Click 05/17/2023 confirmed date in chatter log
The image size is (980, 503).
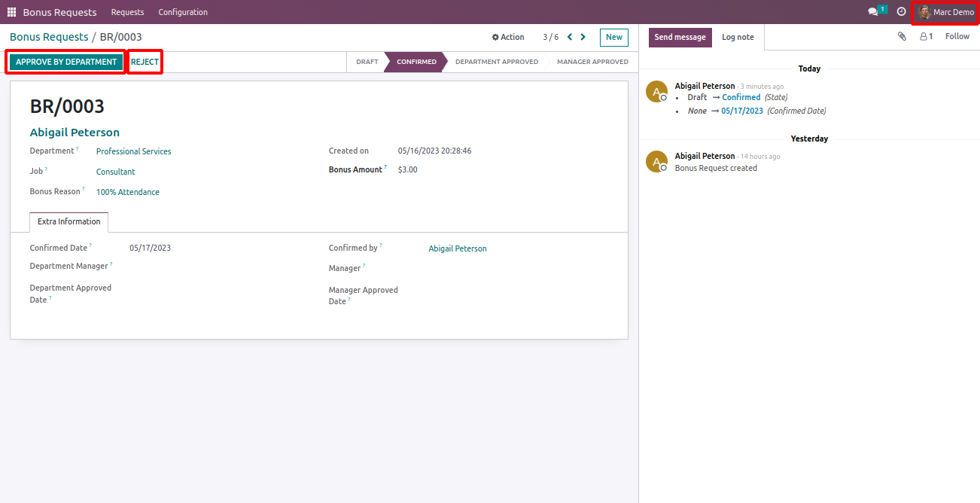[x=742, y=111]
